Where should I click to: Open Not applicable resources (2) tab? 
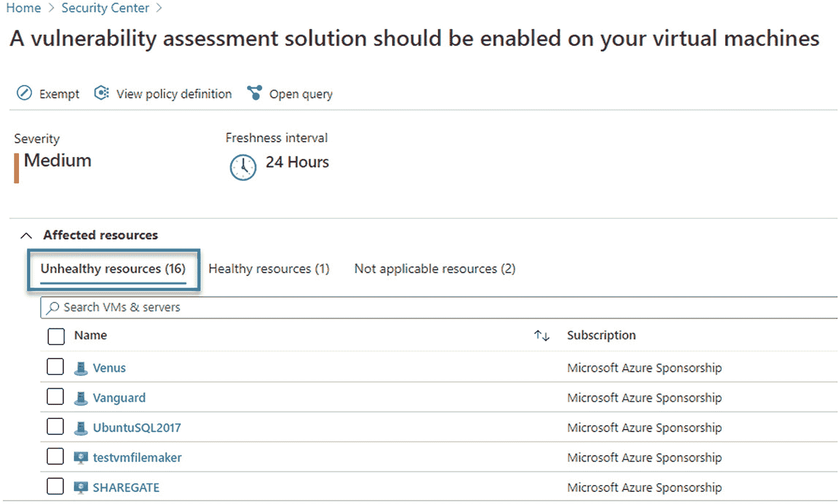[x=435, y=269]
